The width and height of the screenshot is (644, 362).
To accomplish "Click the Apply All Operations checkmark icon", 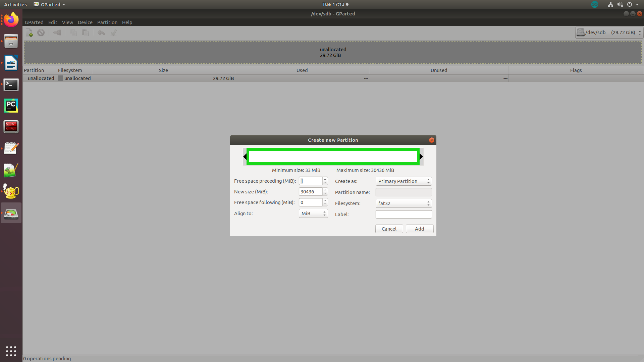I will [114, 32].
